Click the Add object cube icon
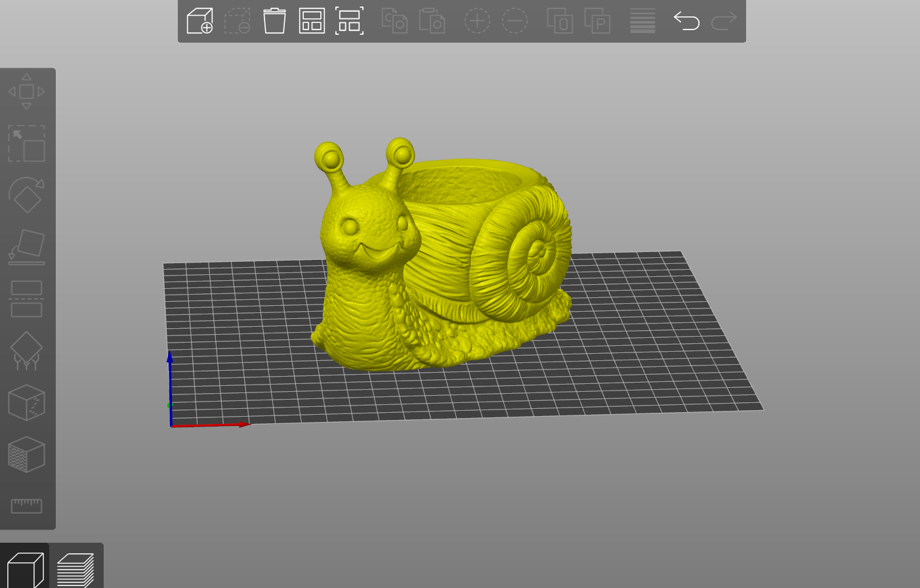Screen dimensions: 920x588 (199, 21)
